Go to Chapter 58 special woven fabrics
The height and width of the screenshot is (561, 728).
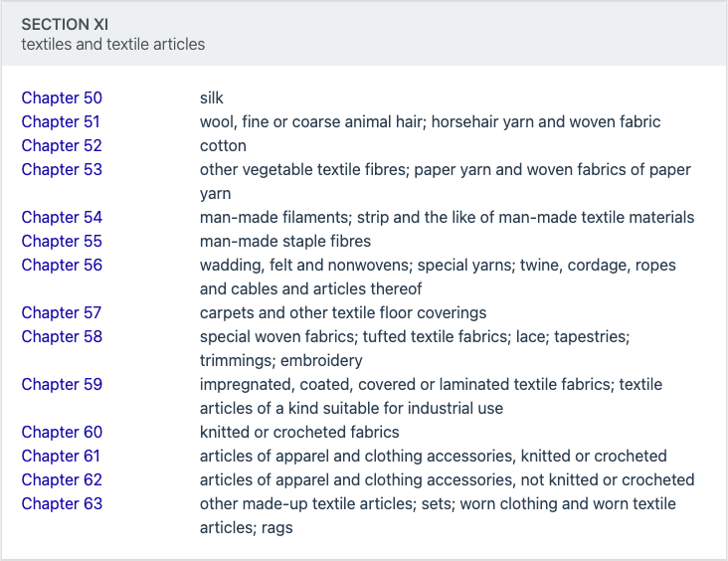pyautogui.click(x=62, y=336)
